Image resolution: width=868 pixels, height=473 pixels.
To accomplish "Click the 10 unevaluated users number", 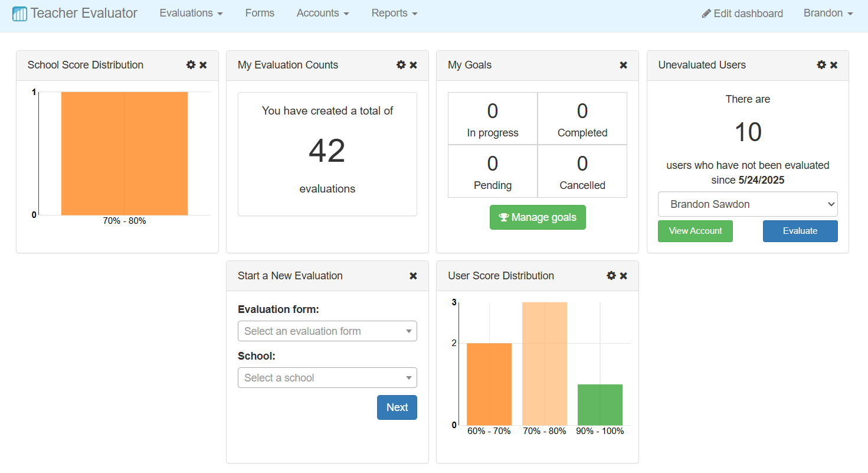I will (x=748, y=132).
